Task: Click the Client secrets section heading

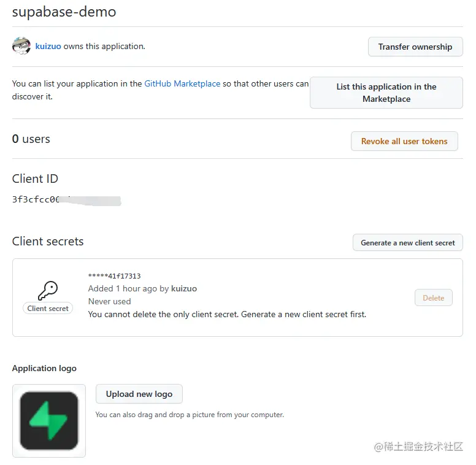Action: [48, 241]
